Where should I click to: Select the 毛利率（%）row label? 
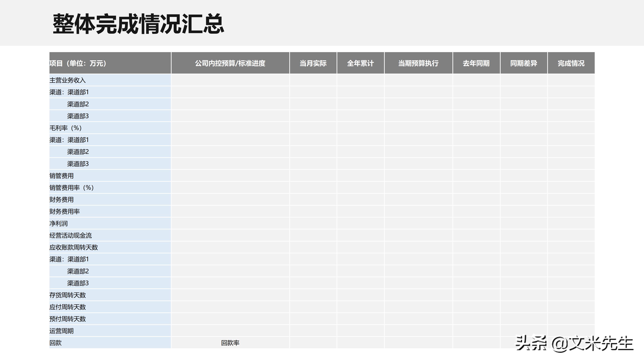(x=66, y=128)
